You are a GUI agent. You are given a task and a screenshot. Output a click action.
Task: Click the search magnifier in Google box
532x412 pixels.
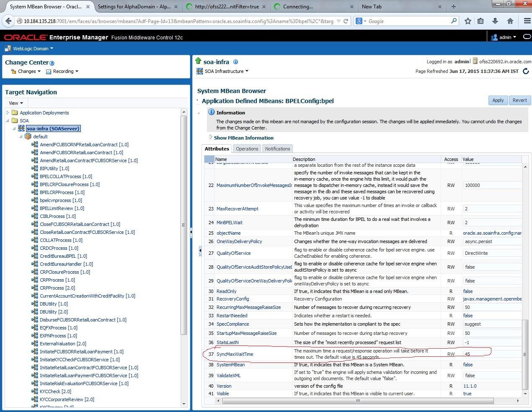tap(454, 21)
